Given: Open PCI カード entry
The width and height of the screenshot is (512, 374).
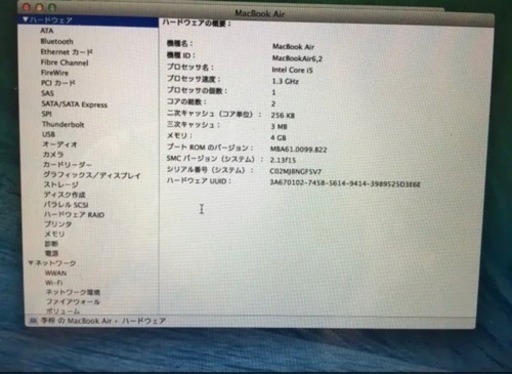Looking at the screenshot, I should (x=58, y=83).
